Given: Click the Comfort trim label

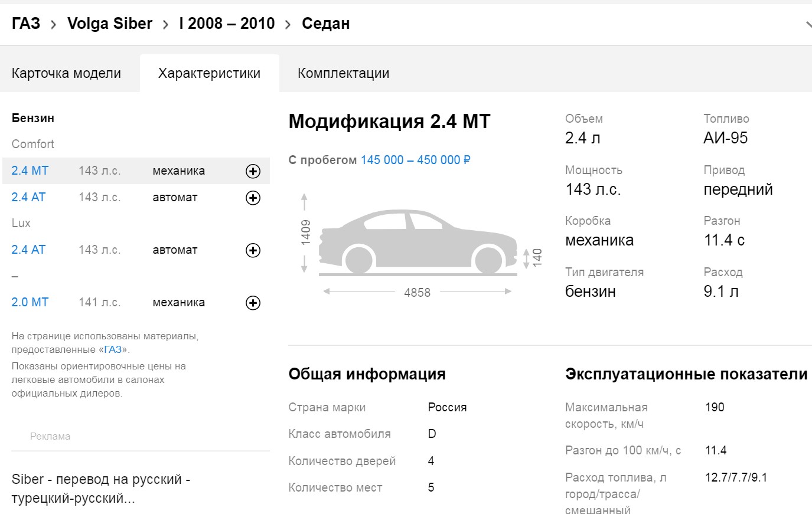Looking at the screenshot, I should (x=33, y=144).
